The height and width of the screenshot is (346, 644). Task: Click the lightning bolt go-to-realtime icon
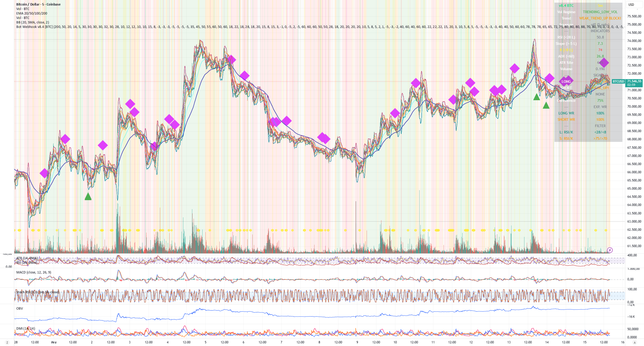click(610, 250)
